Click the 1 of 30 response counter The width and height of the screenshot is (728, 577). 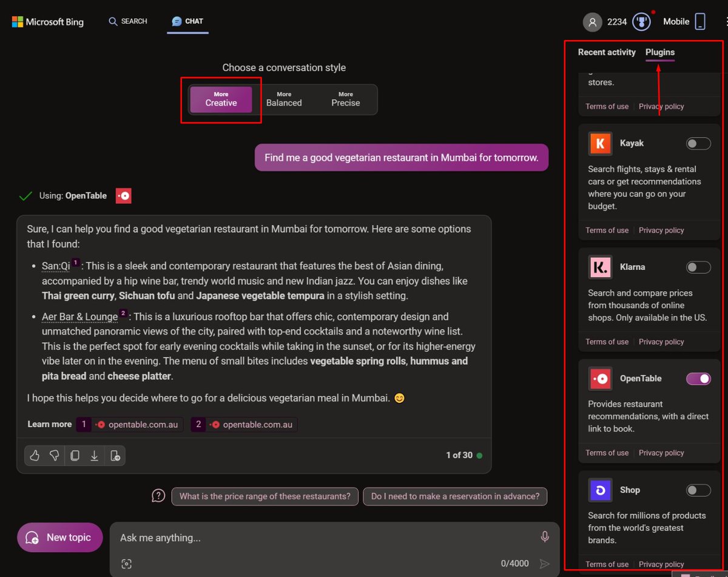pyautogui.click(x=459, y=455)
